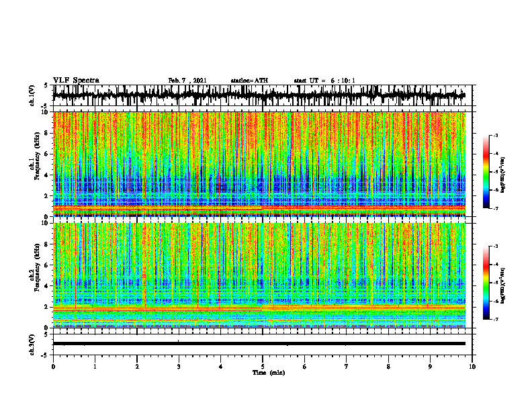Click the ch.3 flat black voltage trace

[x=259, y=344]
